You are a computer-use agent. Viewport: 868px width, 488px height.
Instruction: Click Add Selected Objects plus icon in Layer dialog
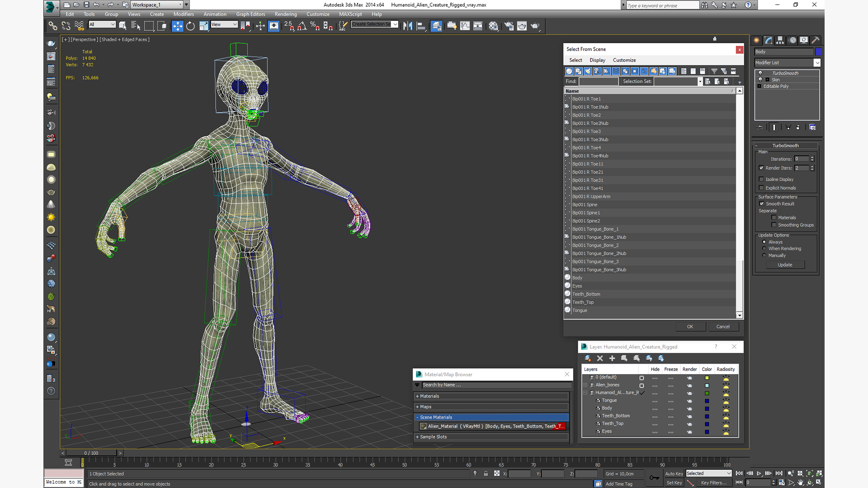[x=612, y=358]
